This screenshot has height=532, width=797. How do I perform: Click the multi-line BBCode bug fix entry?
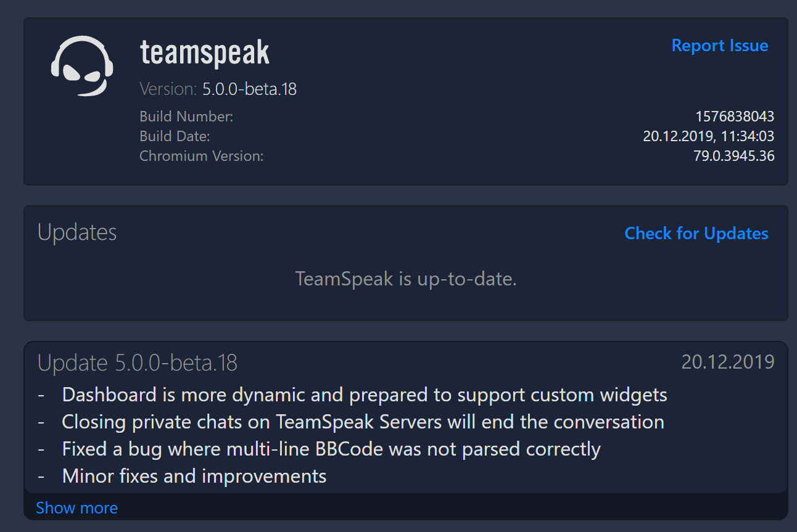coord(331,449)
